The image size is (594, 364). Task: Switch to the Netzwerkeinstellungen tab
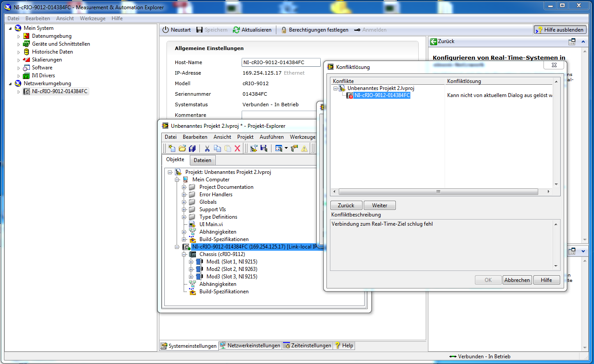[250, 346]
